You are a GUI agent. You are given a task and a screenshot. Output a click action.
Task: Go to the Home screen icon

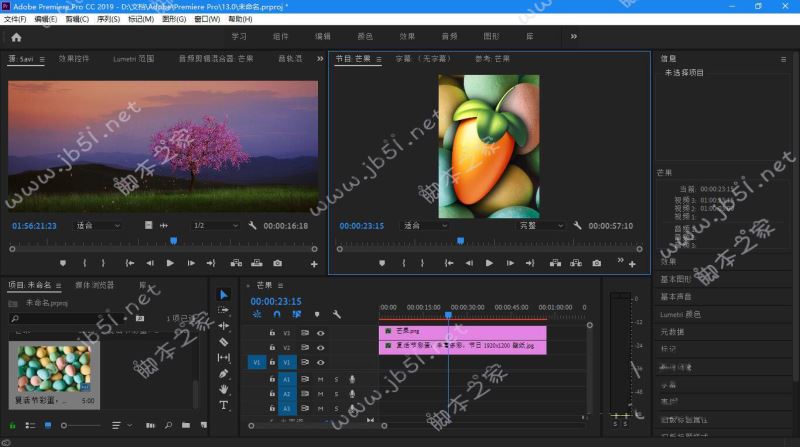point(16,37)
